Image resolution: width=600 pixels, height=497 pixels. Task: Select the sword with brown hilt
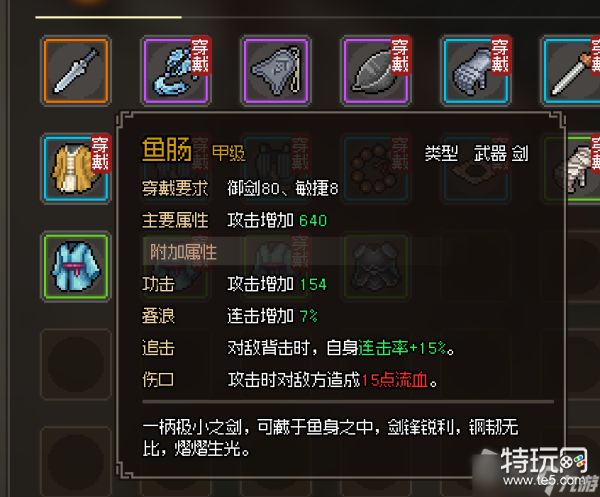coord(571,71)
